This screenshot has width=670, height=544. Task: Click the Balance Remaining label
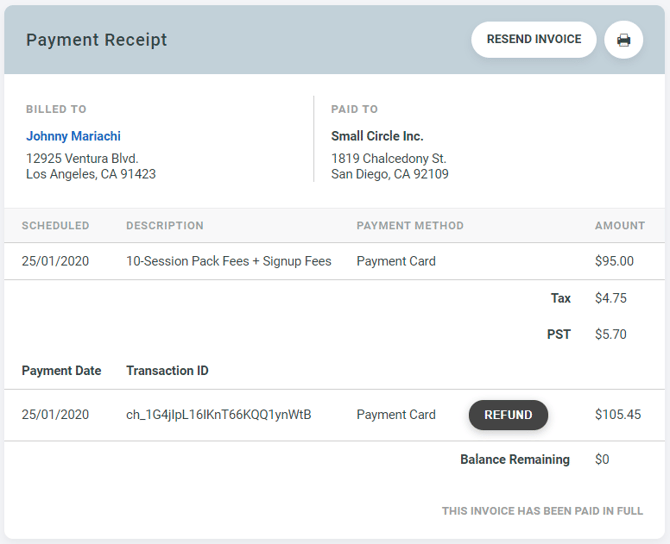click(x=514, y=460)
